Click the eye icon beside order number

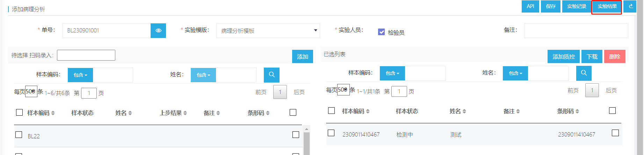[158, 31]
